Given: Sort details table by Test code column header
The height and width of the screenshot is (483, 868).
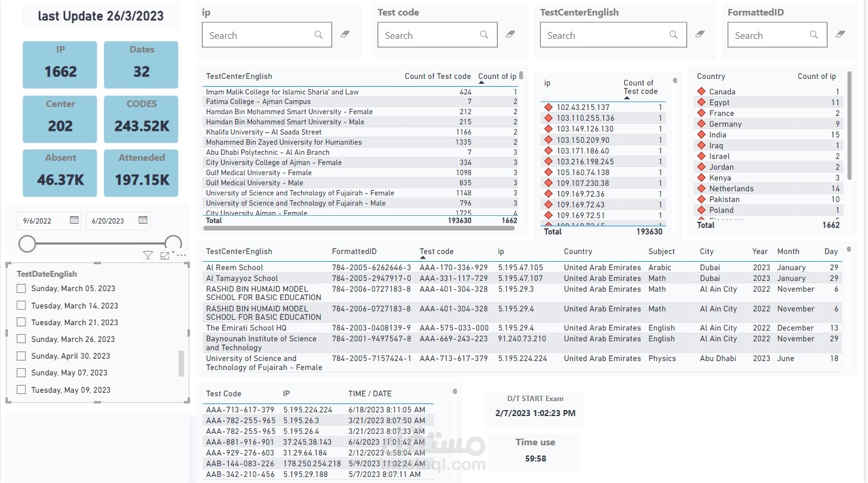Looking at the screenshot, I should coord(437,252).
